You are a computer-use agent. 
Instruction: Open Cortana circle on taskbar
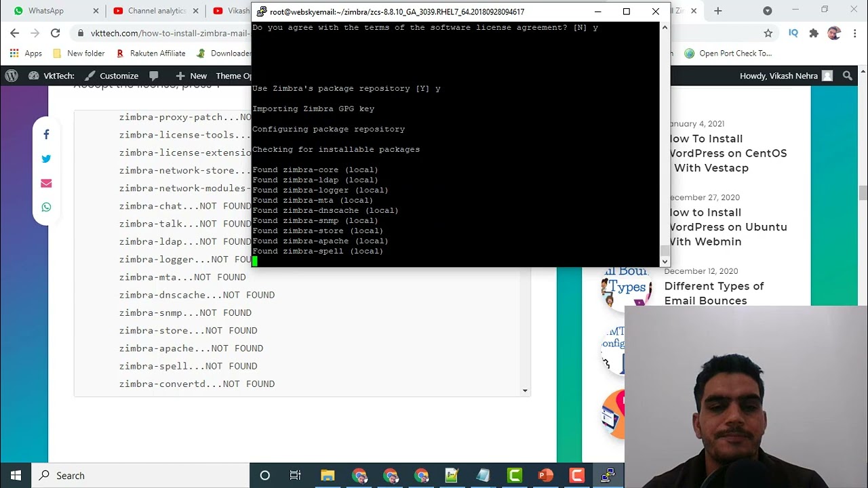(265, 475)
